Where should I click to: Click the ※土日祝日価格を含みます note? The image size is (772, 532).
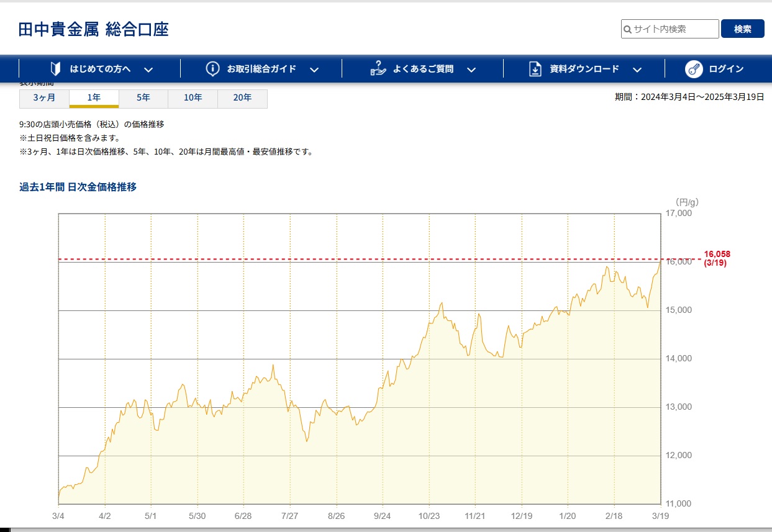click(70, 138)
